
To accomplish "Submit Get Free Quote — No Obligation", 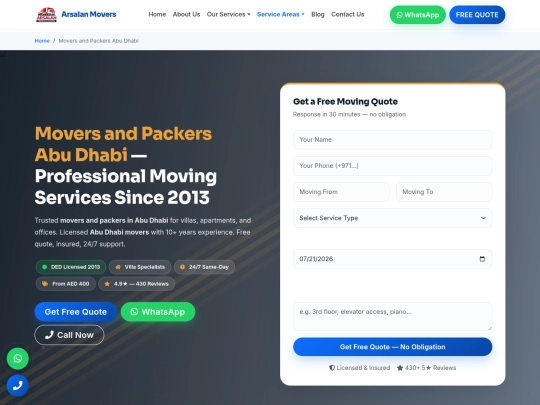I will pyautogui.click(x=393, y=347).
